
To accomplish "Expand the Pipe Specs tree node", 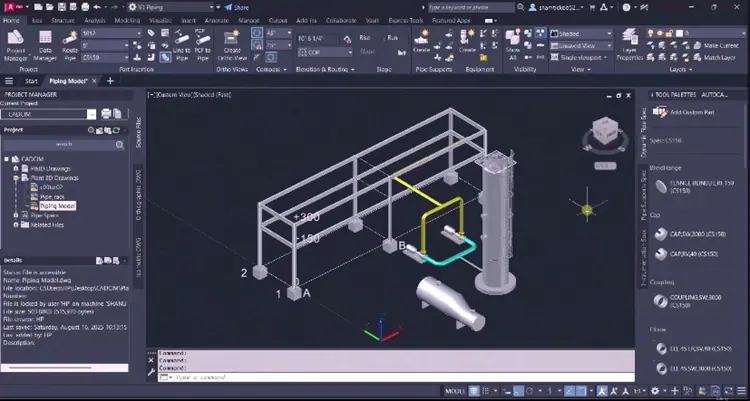I will click(16, 215).
